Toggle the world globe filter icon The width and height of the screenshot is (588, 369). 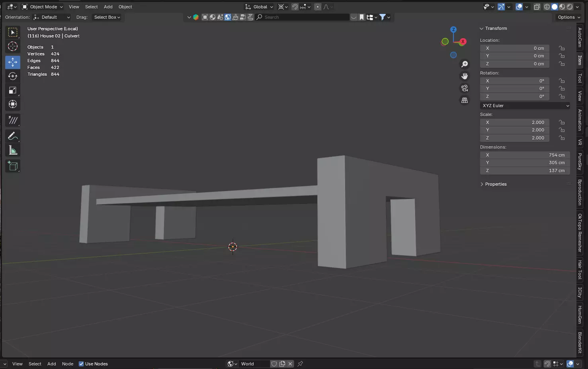pyautogui.click(x=228, y=17)
